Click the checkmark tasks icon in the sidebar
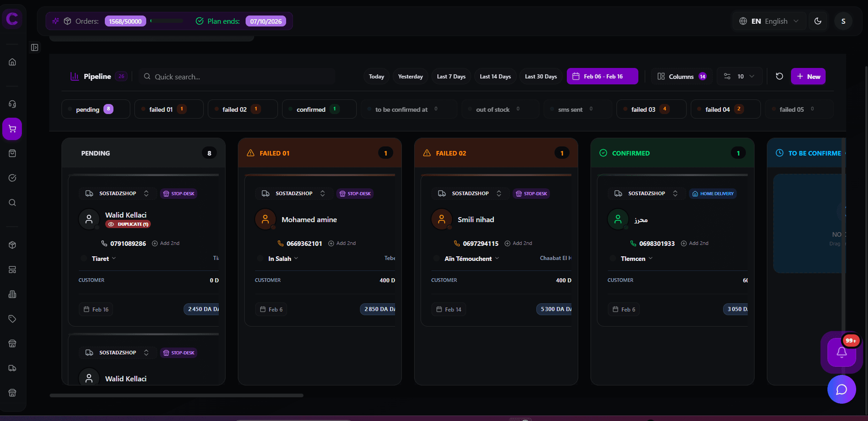 [x=12, y=178]
